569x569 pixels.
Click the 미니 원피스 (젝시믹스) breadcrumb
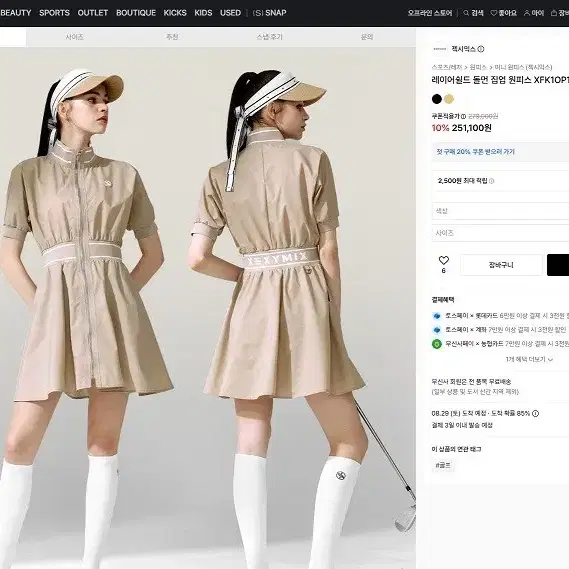(523, 67)
